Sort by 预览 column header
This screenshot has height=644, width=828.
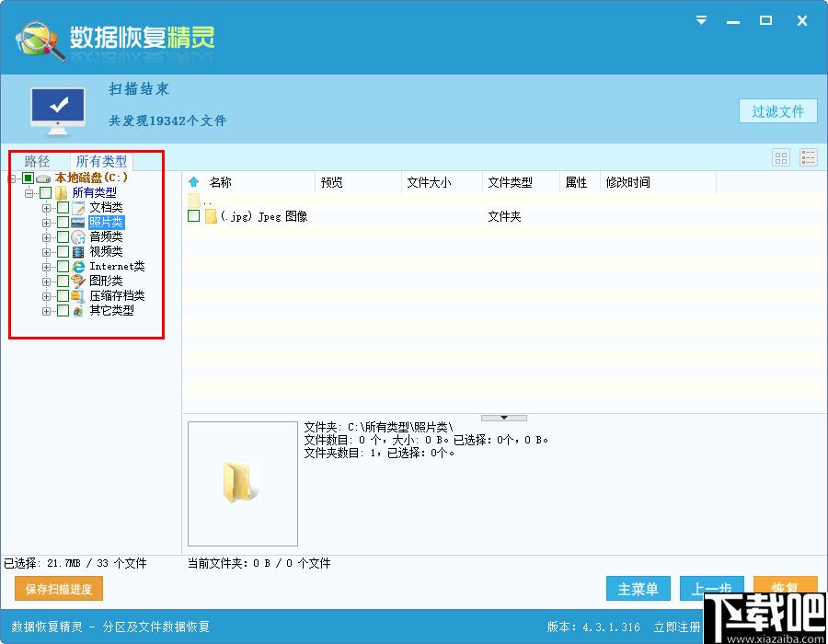tap(331, 182)
